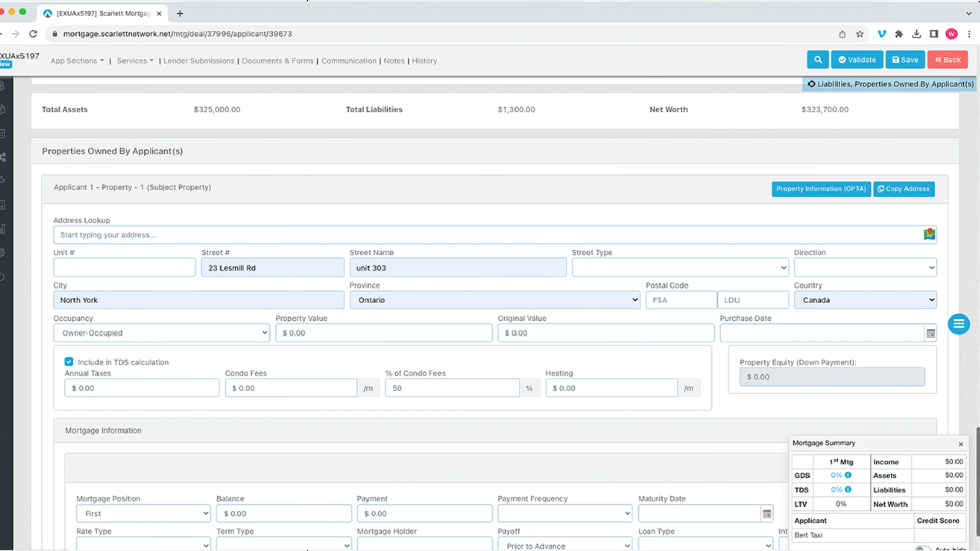The image size is (980, 551).
Task: Open the Mortgage Position dropdown
Action: [x=143, y=514]
